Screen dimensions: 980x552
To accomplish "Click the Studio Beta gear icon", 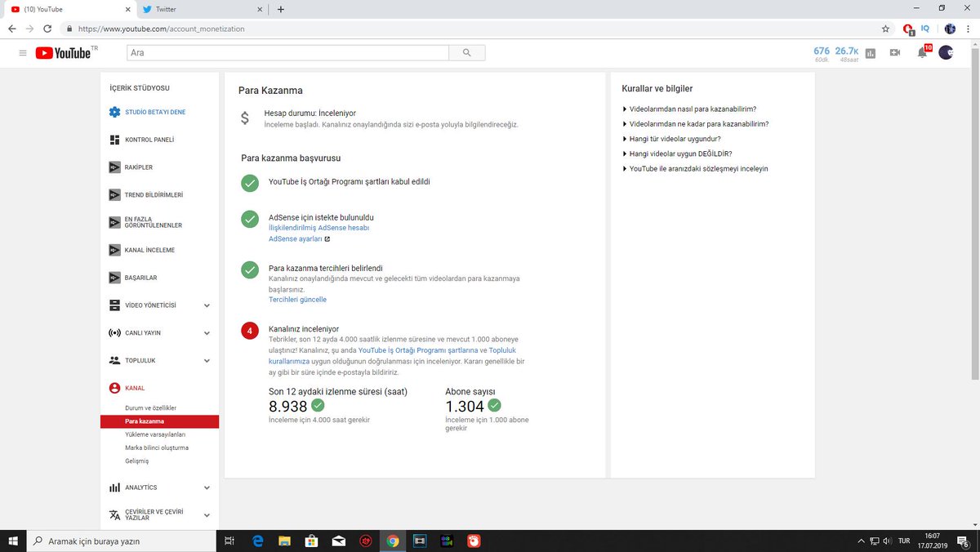I will pos(115,112).
